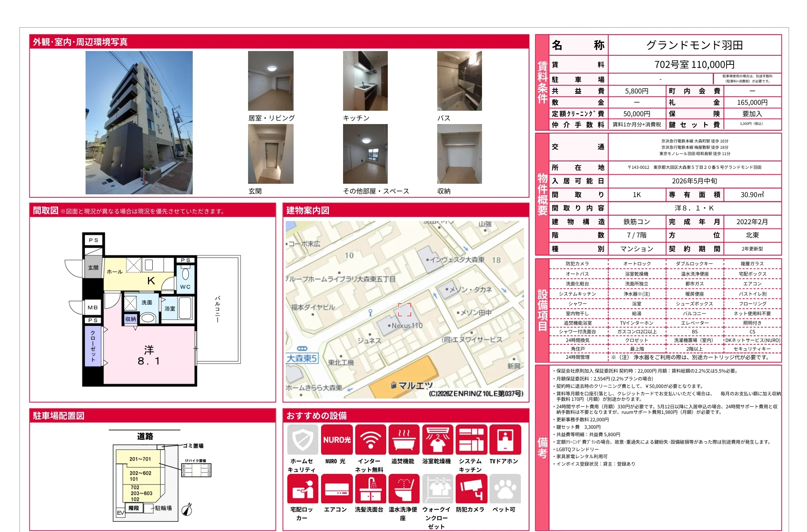
Task: Click the compass icon in parking diagram
Action: click(x=187, y=510)
